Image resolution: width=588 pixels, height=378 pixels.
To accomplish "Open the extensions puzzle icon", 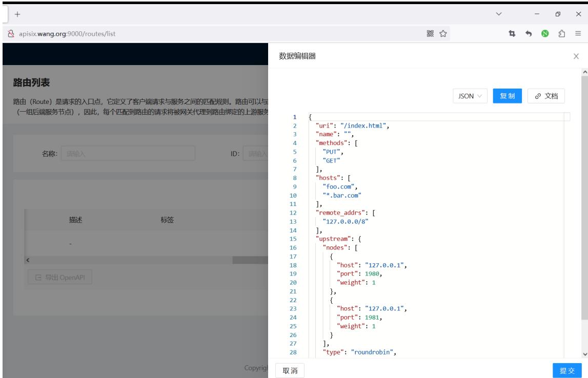I will point(561,34).
